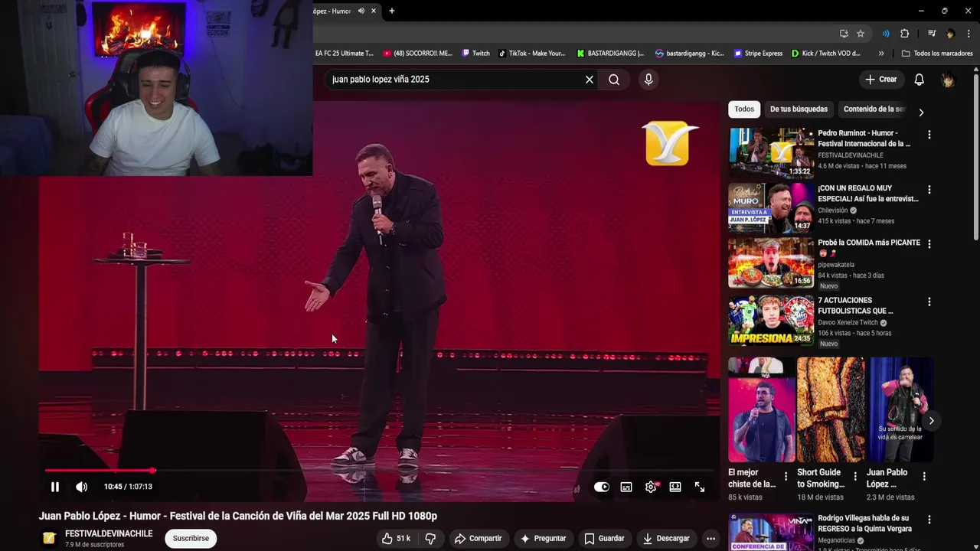
Task: Open options for El mejor chiste short
Action: click(786, 476)
